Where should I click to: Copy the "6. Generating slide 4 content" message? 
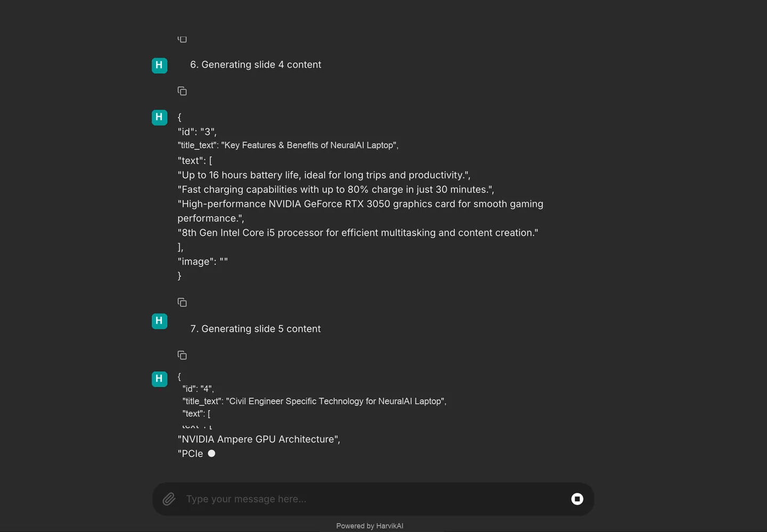(182, 91)
